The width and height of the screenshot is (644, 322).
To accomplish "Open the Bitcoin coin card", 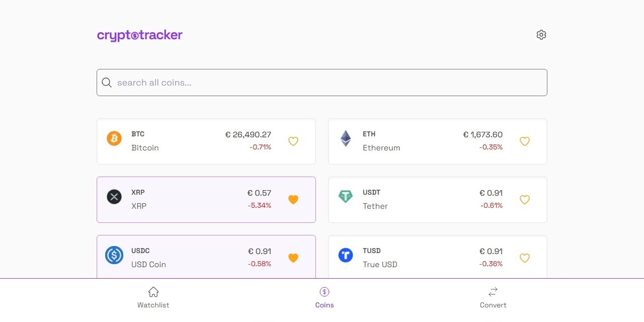I will pos(206,141).
